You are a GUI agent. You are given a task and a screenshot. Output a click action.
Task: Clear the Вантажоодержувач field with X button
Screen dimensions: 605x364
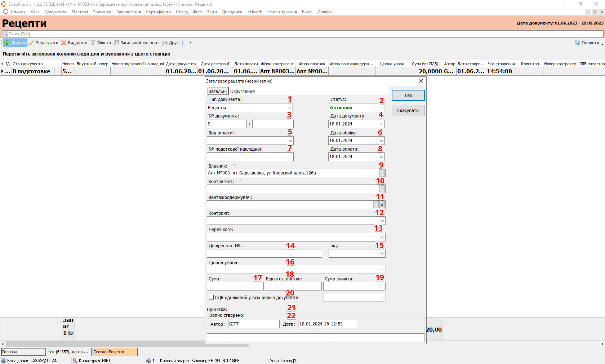click(x=382, y=205)
